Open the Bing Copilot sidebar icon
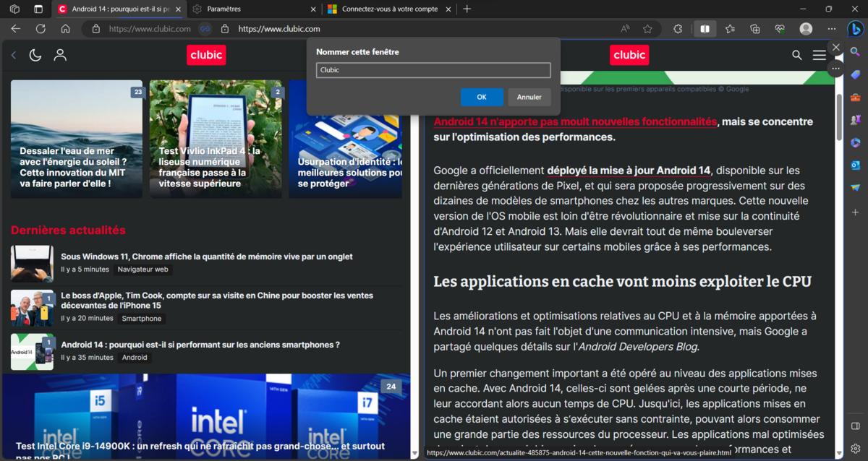The width and height of the screenshot is (868, 461). 856,29
